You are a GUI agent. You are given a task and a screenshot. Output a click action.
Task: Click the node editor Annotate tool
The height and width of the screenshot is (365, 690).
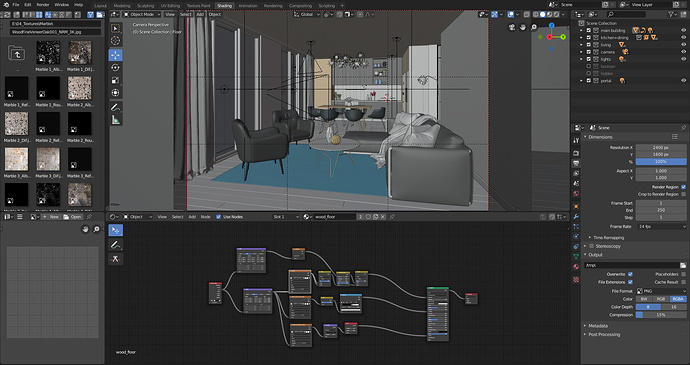116,245
